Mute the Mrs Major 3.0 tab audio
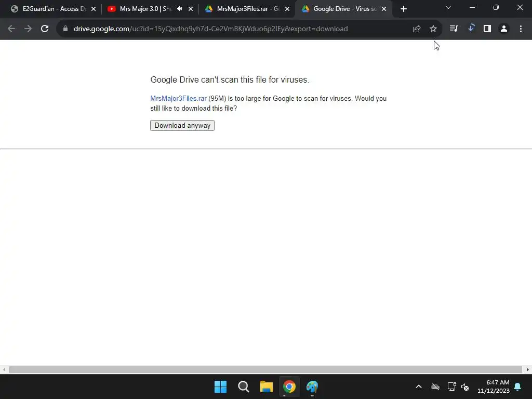This screenshot has height=399, width=532. pyautogui.click(x=179, y=9)
